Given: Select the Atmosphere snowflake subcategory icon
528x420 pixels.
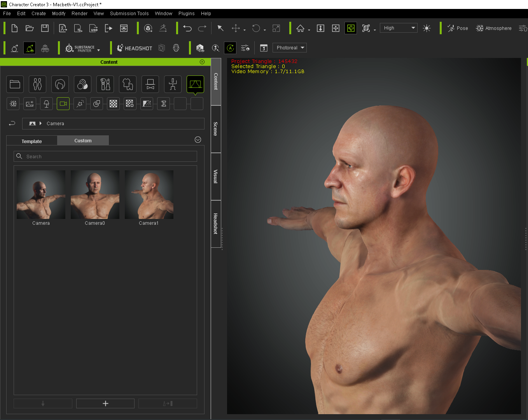Looking at the screenshot, I should coord(13,104).
